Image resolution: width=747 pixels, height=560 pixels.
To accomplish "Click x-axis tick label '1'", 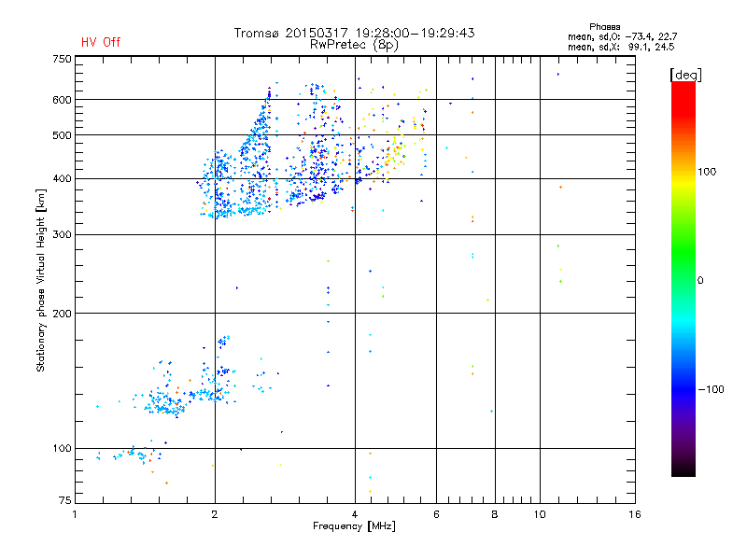I will point(75,514).
